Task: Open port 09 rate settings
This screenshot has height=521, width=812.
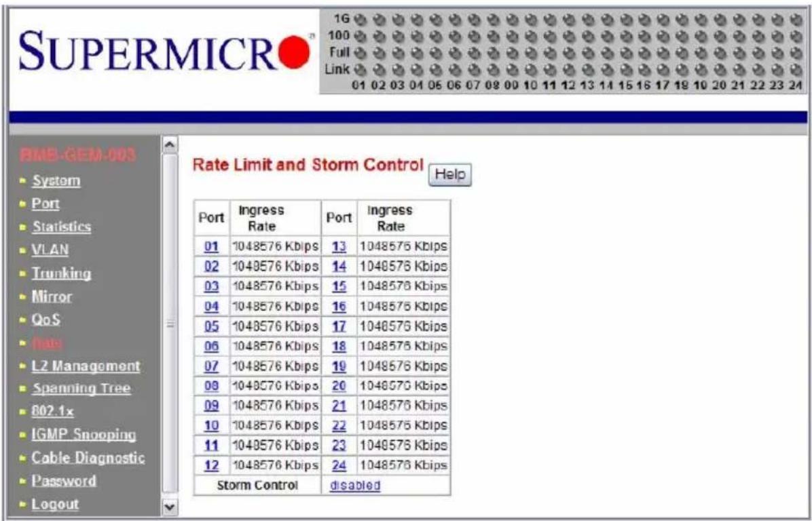Action: [210, 406]
